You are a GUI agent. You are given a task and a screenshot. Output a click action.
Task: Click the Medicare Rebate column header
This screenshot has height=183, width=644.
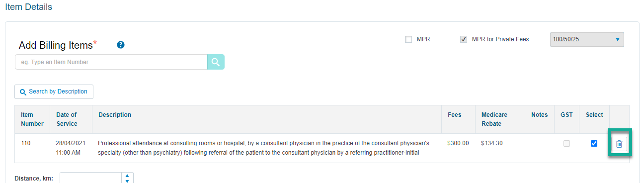pyautogui.click(x=494, y=119)
